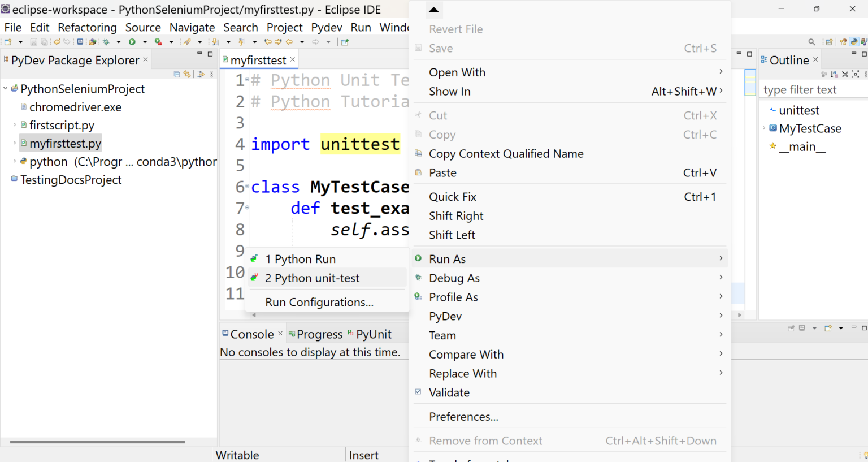Open the Debug As submenu
868x462 pixels.
(x=570, y=278)
